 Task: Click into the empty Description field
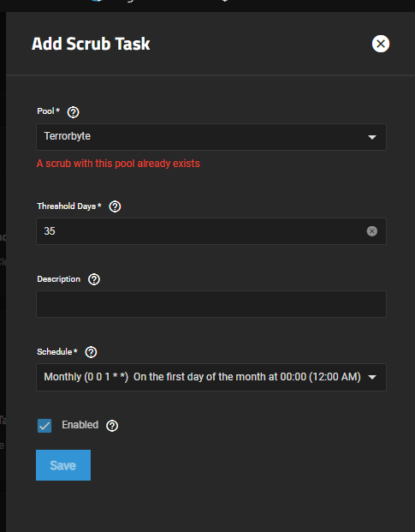pos(211,304)
